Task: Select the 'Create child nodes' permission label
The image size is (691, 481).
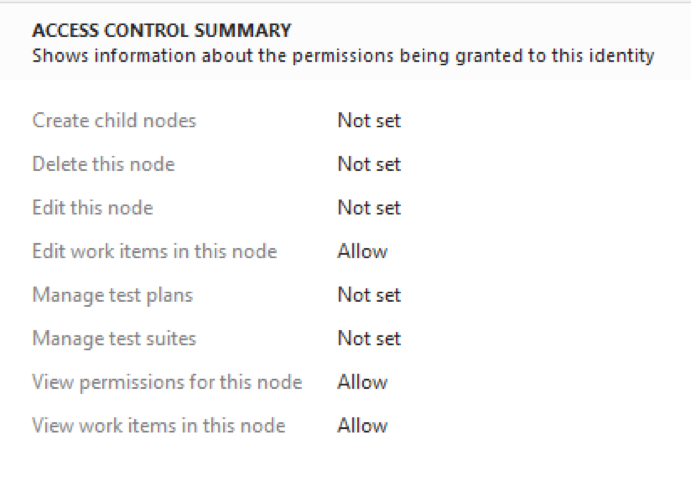Action: tap(114, 121)
